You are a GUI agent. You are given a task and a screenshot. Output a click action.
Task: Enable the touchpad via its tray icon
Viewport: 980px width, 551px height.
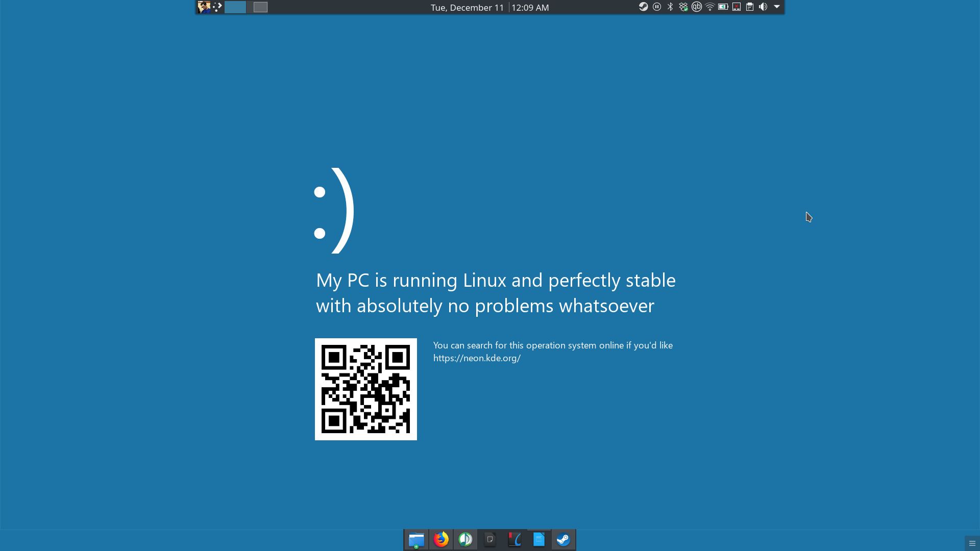pyautogui.click(x=737, y=7)
